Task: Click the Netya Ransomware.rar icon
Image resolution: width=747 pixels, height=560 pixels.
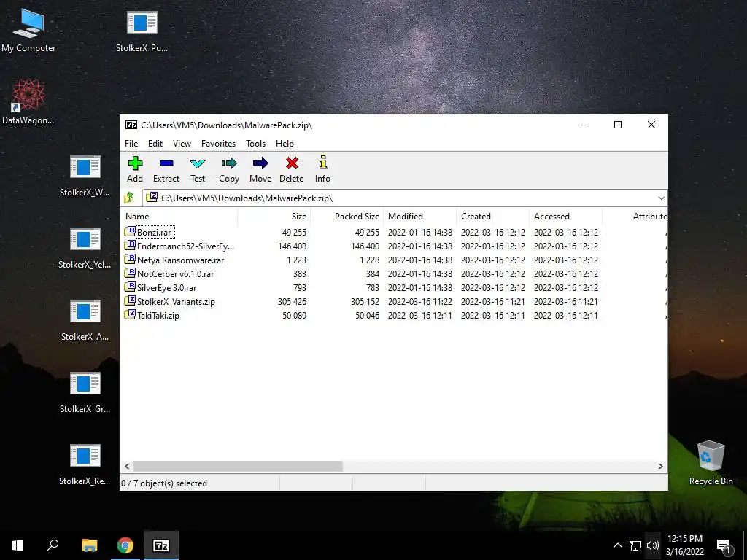Action: [x=130, y=260]
